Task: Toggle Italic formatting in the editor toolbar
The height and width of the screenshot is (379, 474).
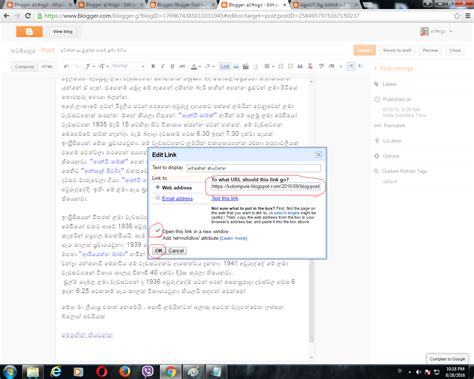Action: click(x=163, y=66)
